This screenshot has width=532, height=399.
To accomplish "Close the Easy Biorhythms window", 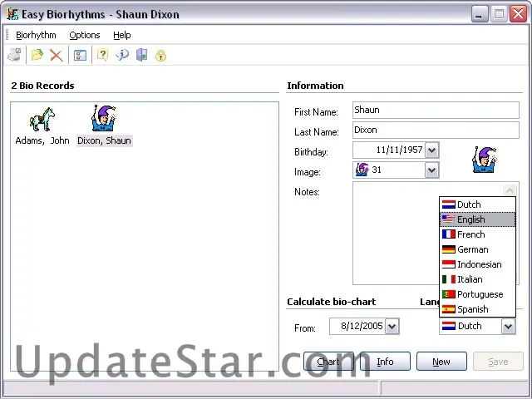I will point(518,14).
